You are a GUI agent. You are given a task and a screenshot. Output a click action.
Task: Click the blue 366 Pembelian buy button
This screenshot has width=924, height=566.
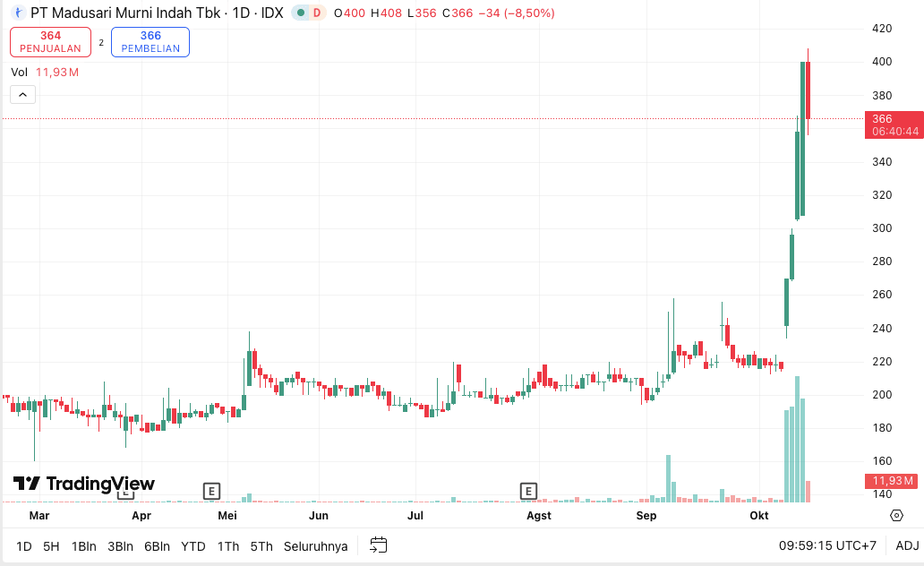click(x=150, y=42)
